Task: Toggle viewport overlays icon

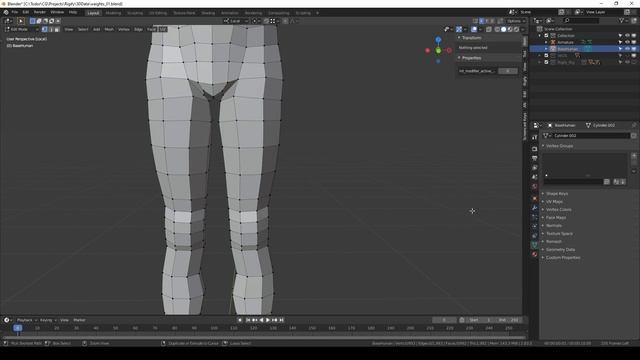Action: 473,29
